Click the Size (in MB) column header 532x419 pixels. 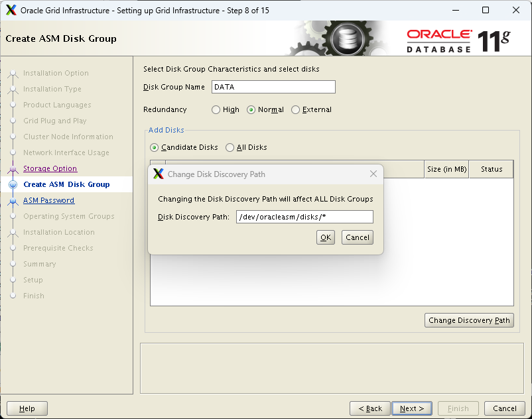[x=447, y=169]
